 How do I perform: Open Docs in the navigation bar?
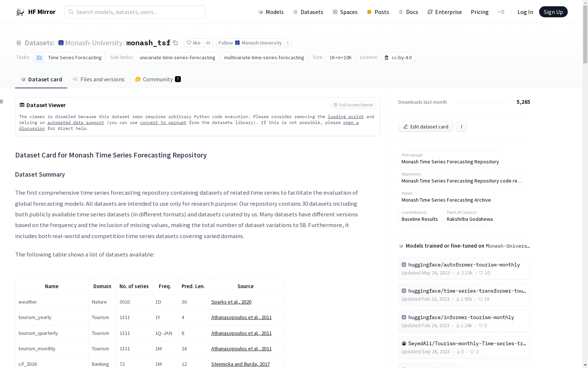pos(408,12)
